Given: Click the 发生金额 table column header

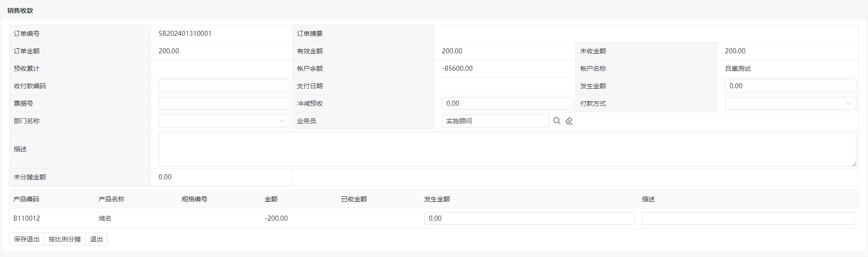Looking at the screenshot, I should [437, 199].
